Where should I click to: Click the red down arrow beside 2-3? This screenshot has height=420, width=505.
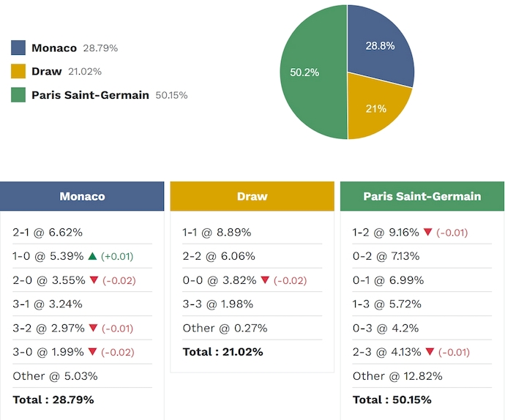click(429, 353)
